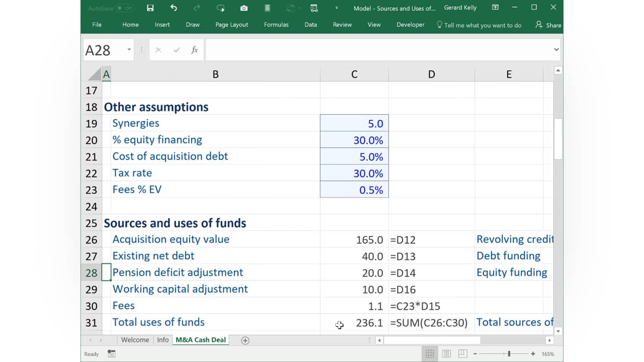Viewport: 644px width, 362px height.
Task: Select Normal view button in status bar
Action: pyautogui.click(x=430, y=354)
